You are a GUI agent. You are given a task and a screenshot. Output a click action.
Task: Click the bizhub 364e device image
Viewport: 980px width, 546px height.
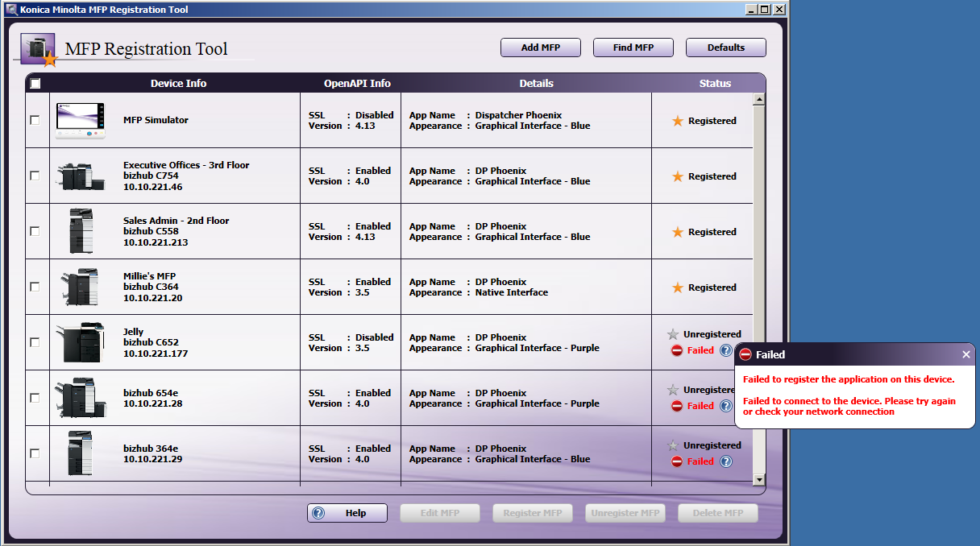(81, 453)
